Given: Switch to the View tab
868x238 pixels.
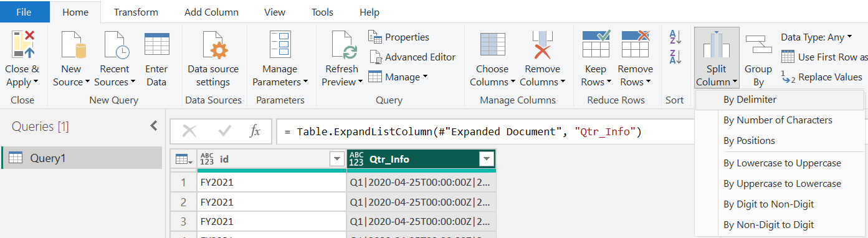Looking at the screenshot, I should [275, 12].
